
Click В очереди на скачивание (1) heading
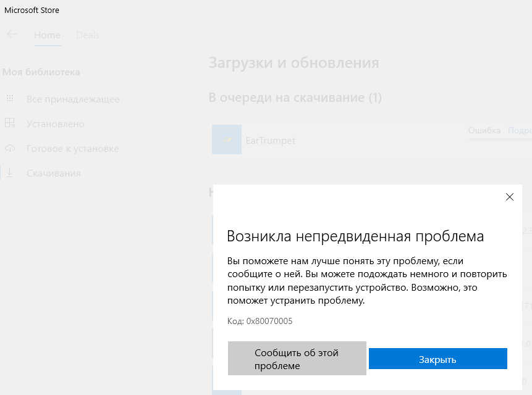[295, 98]
